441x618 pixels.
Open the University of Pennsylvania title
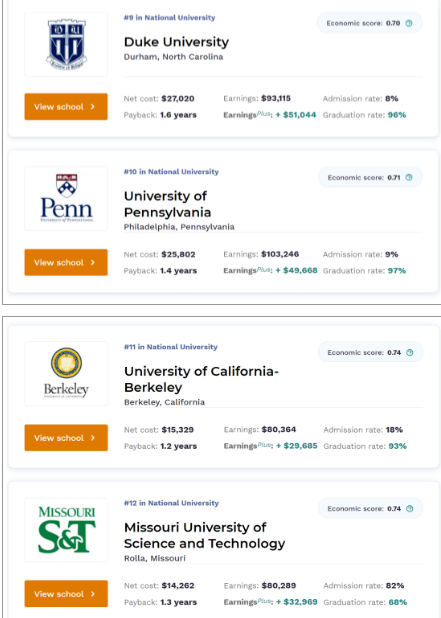(167, 204)
